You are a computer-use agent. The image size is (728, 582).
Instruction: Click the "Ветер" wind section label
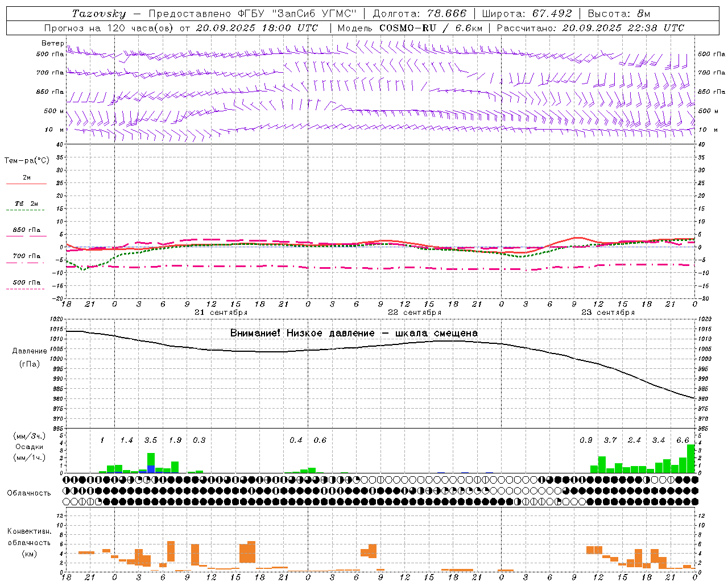tap(52, 43)
